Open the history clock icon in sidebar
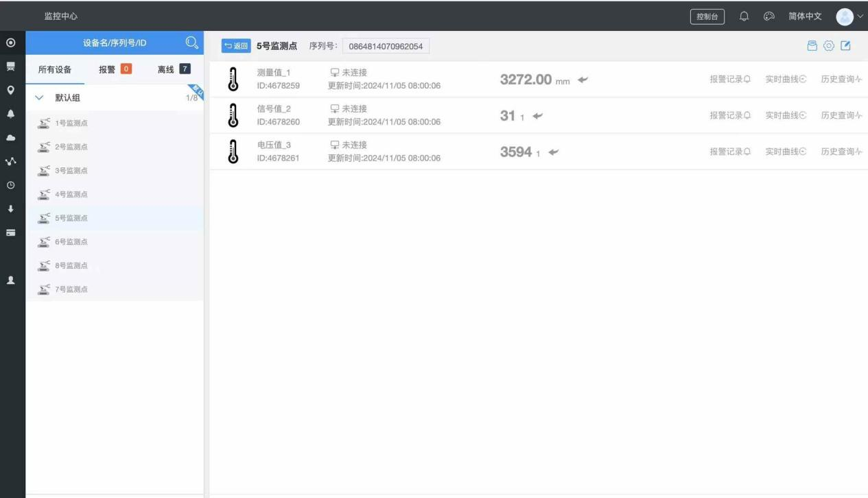The image size is (868, 498). point(10,186)
